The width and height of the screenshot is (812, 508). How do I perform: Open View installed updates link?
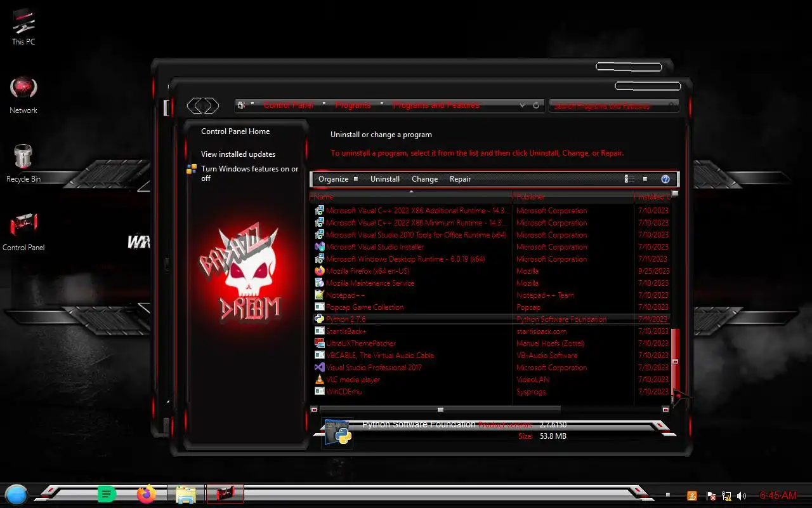pos(238,154)
